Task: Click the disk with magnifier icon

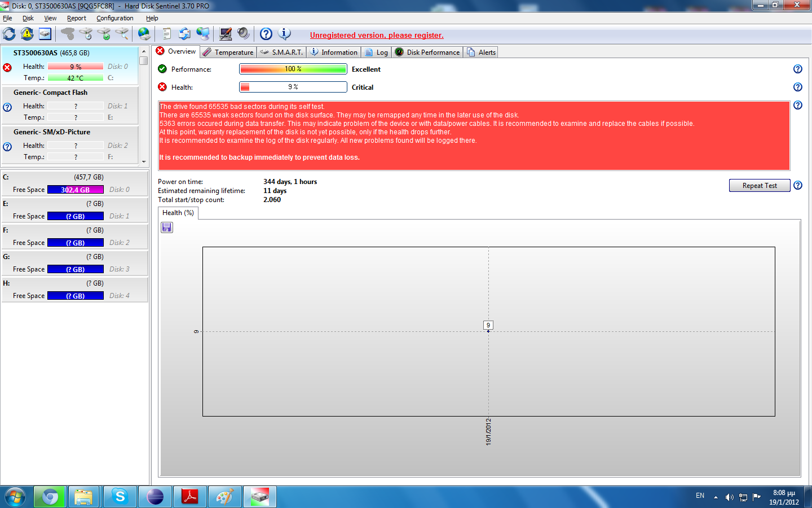Action: [x=122, y=34]
